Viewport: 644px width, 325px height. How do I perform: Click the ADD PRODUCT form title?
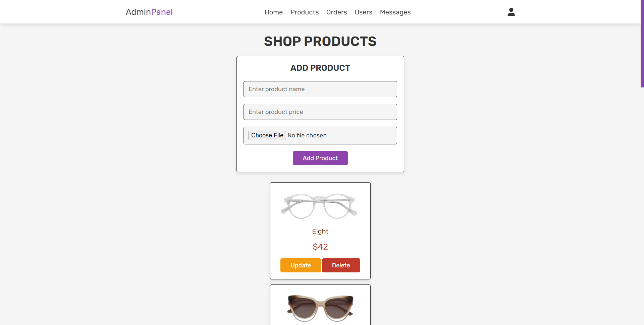[320, 68]
